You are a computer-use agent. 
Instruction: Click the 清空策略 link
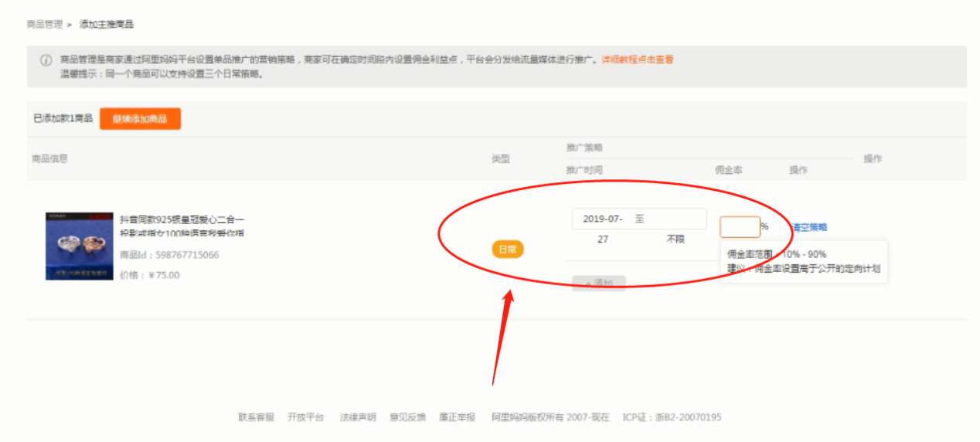tap(809, 227)
